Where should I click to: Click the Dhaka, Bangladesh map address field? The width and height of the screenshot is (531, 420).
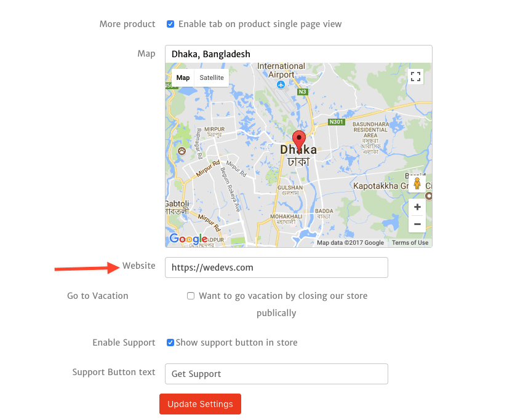(x=298, y=54)
